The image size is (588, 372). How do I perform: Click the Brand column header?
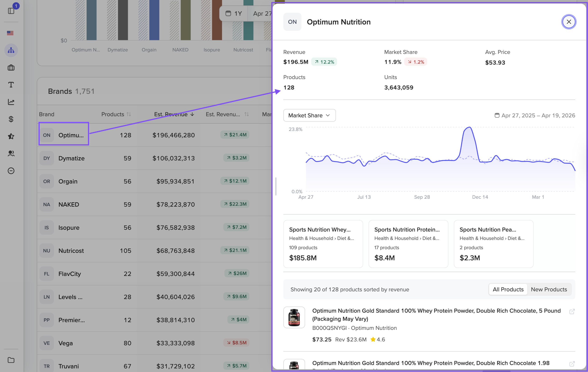47,114
